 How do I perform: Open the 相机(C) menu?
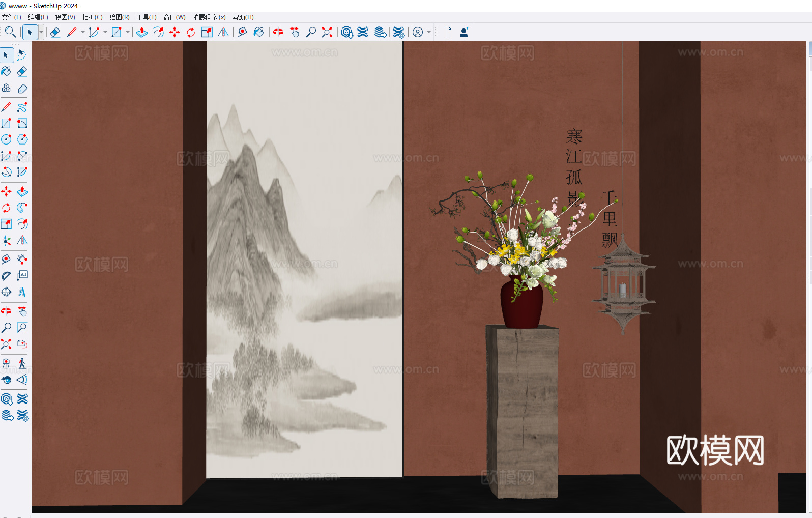click(x=93, y=17)
